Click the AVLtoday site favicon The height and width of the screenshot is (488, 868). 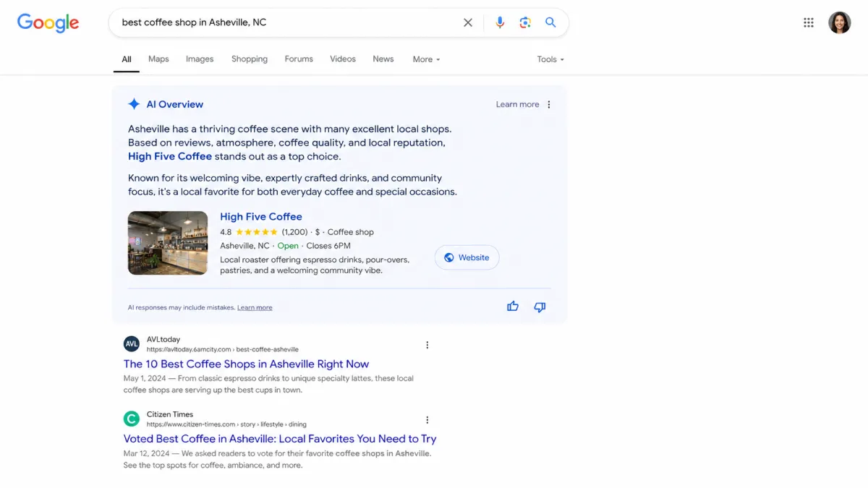click(x=132, y=343)
